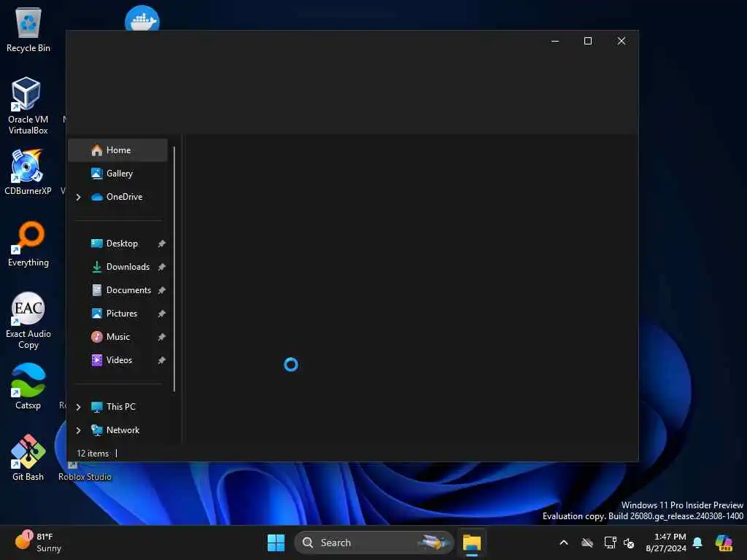Viewport: 747px width, 560px height.
Task: Open the pinned Pictures folder
Action: point(117,314)
